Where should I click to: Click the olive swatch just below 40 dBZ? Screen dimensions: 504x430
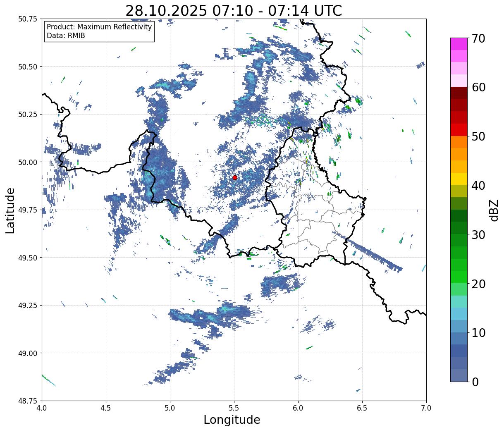459,191
